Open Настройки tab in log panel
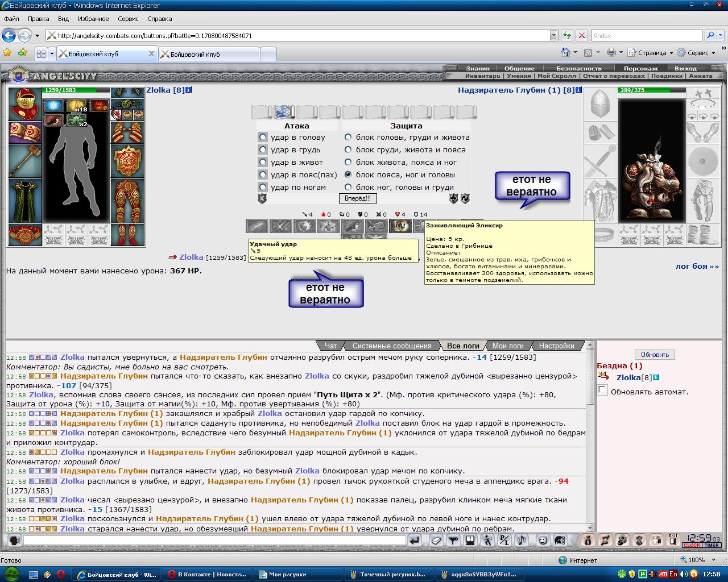Screen dimensions: 728x582 click(556, 346)
